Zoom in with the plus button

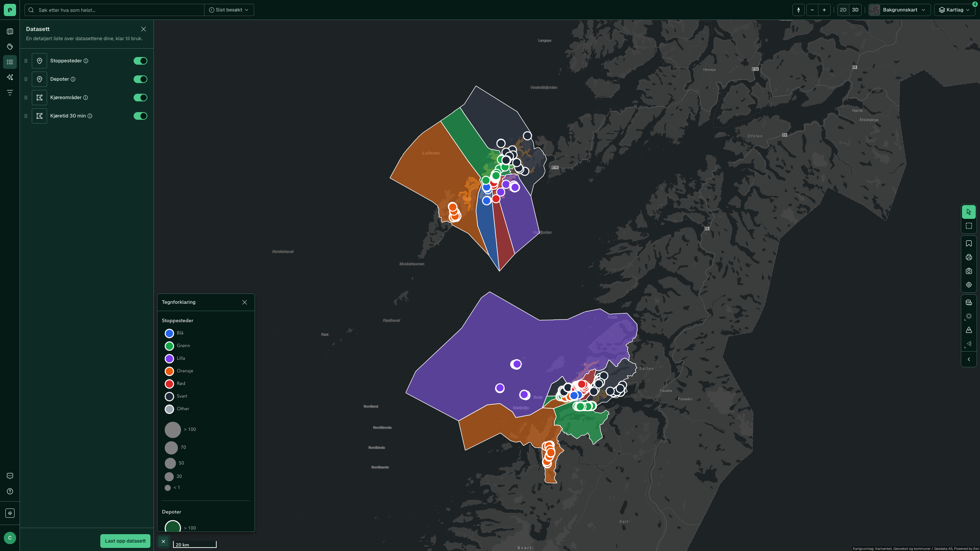click(x=824, y=10)
